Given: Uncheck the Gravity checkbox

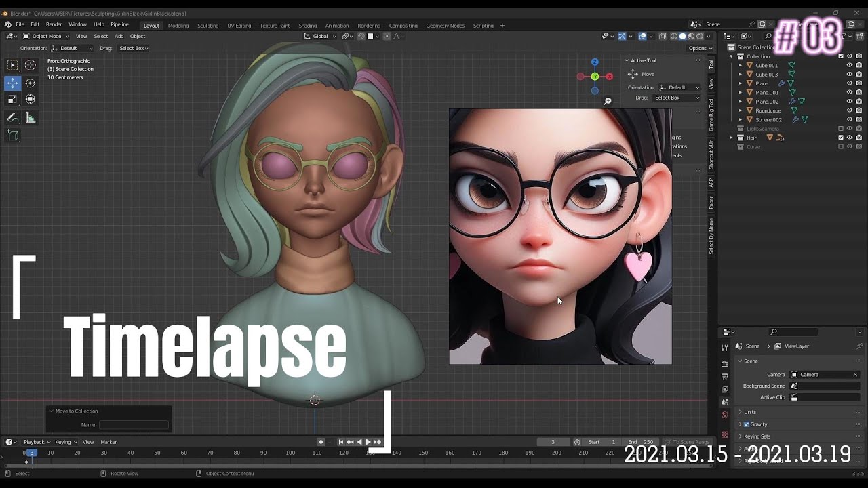Looking at the screenshot, I should [747, 424].
